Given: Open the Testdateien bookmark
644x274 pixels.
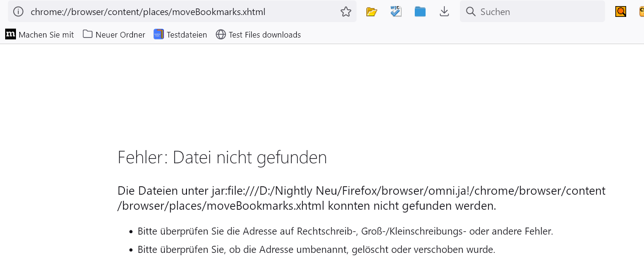Looking at the screenshot, I should pos(180,34).
